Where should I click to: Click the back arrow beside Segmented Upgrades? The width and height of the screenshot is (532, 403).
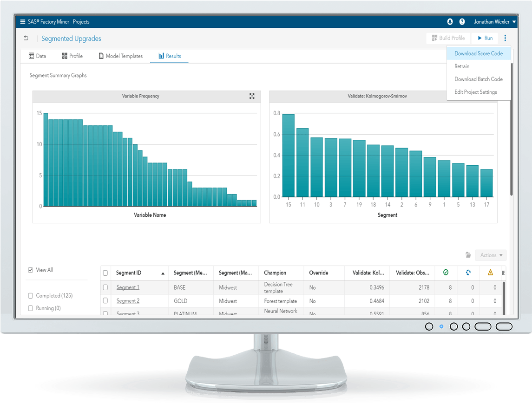pyautogui.click(x=26, y=39)
